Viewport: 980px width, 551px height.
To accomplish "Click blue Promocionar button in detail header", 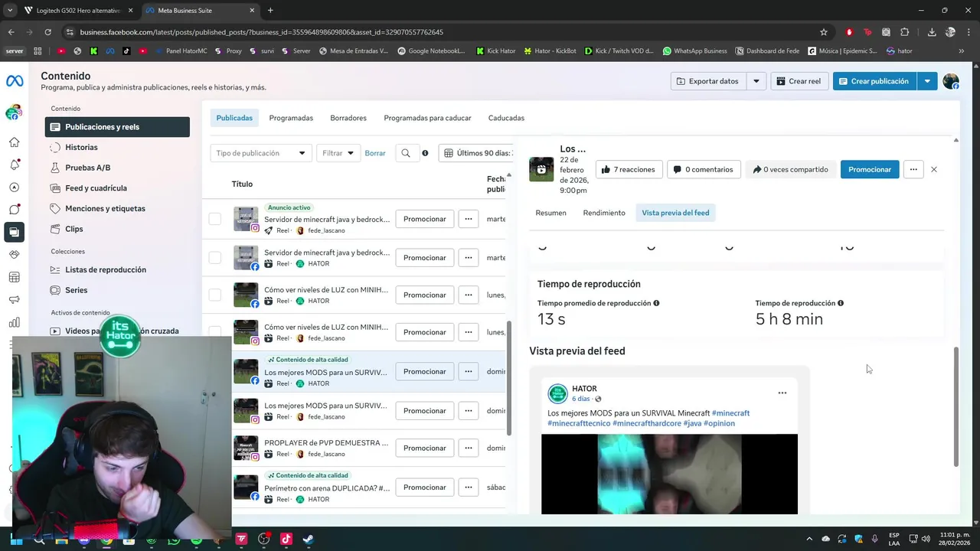I will [870, 169].
